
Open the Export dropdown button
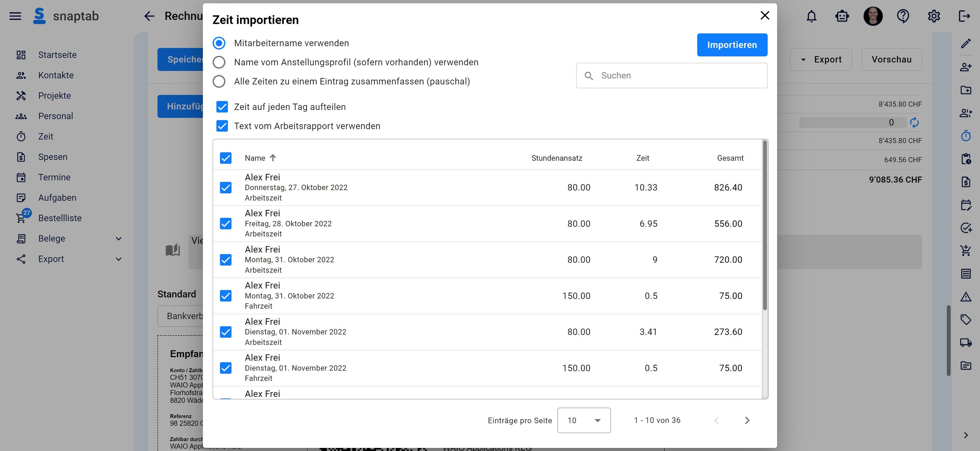point(821,59)
